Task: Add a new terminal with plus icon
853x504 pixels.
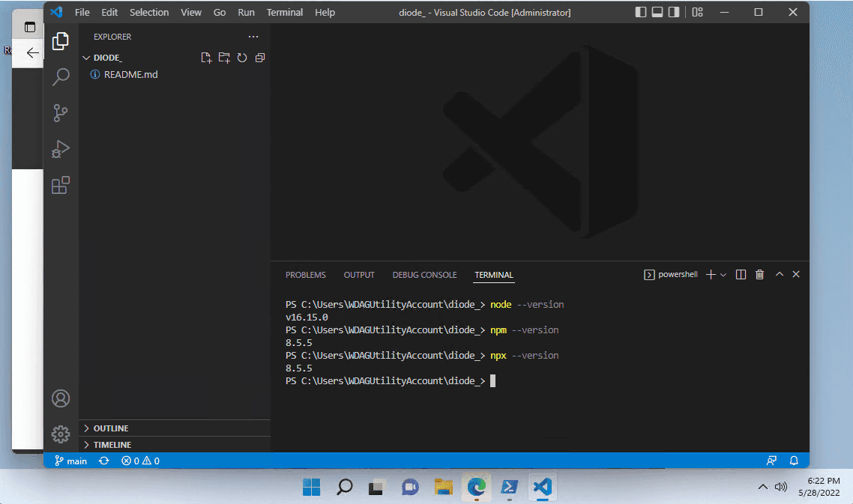Action: coord(711,275)
